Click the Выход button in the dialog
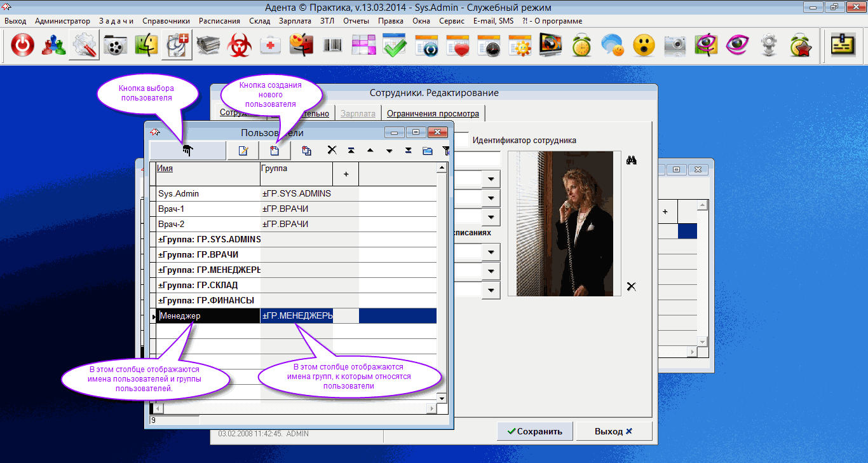This screenshot has width=868, height=463. tap(613, 431)
